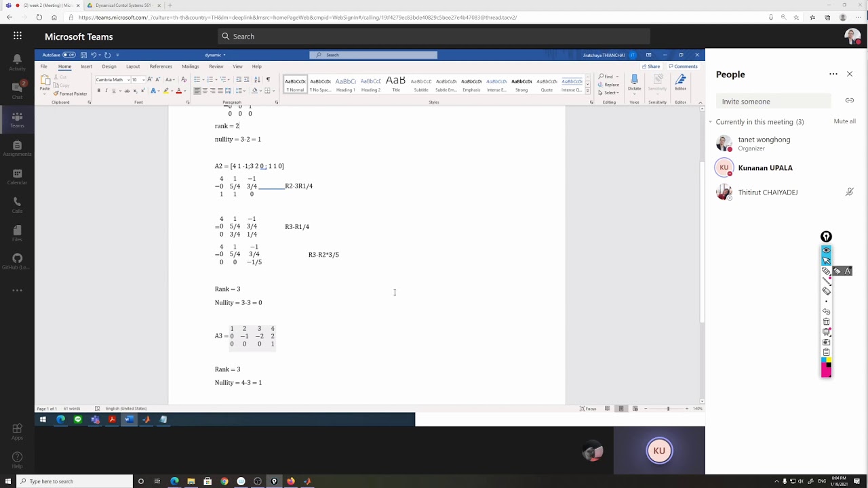Open Teams app launcher waffle
The height and width of the screenshot is (488, 868).
[x=17, y=37]
